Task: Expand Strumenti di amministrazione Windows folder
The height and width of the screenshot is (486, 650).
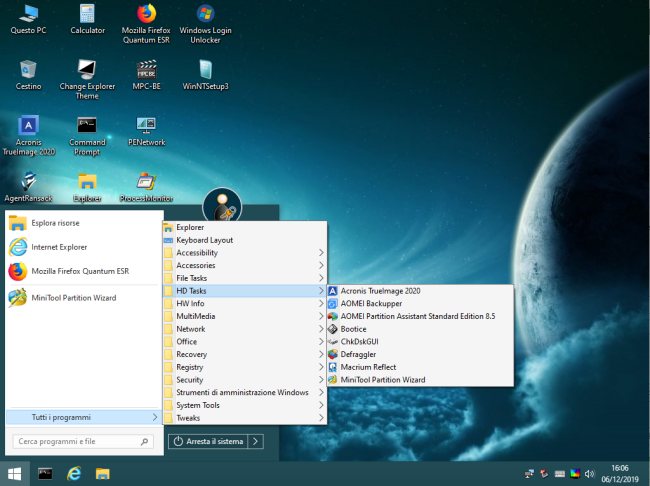Action: point(245,392)
